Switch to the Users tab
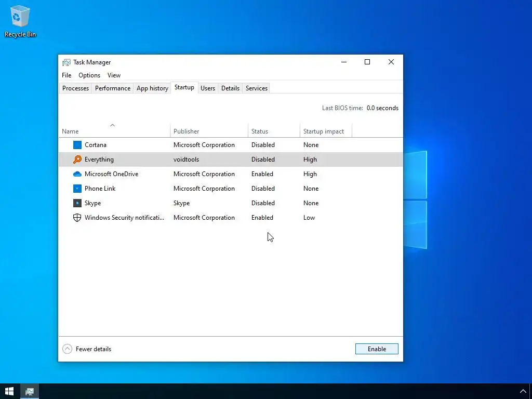This screenshot has width=532, height=399. pyautogui.click(x=208, y=88)
